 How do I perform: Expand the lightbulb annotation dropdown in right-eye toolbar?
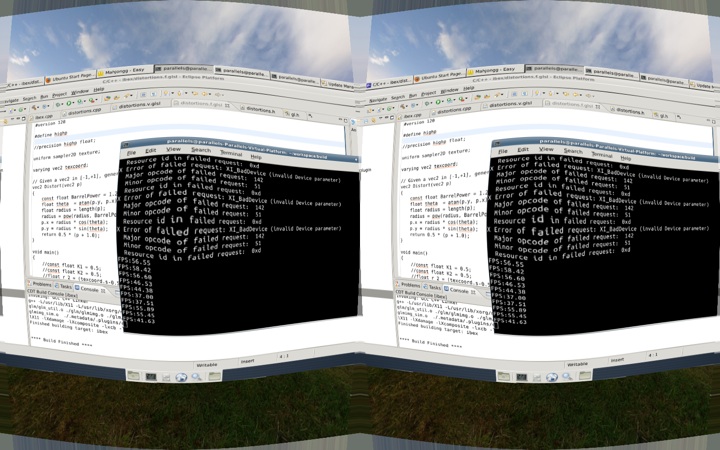pyautogui.click(x=544, y=93)
